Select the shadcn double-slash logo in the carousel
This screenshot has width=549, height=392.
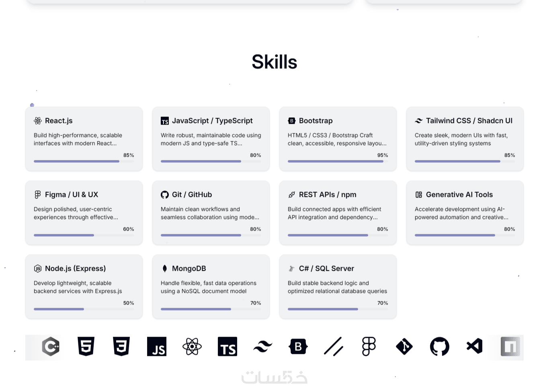click(x=334, y=347)
